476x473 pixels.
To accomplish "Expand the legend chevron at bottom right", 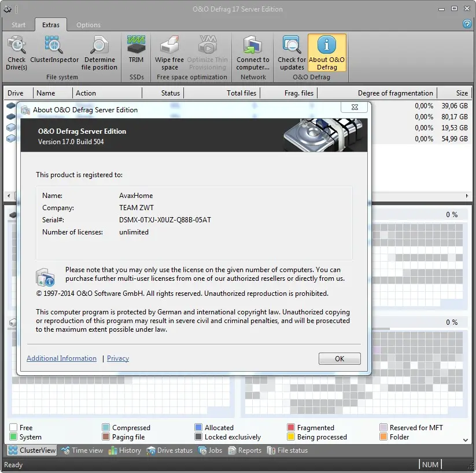I will click(x=466, y=439).
